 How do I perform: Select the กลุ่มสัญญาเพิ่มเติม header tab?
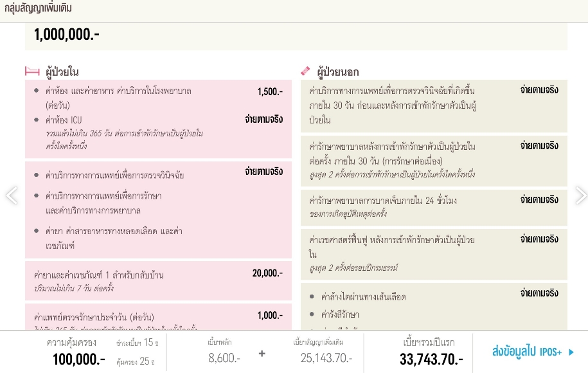pyautogui.click(x=38, y=8)
